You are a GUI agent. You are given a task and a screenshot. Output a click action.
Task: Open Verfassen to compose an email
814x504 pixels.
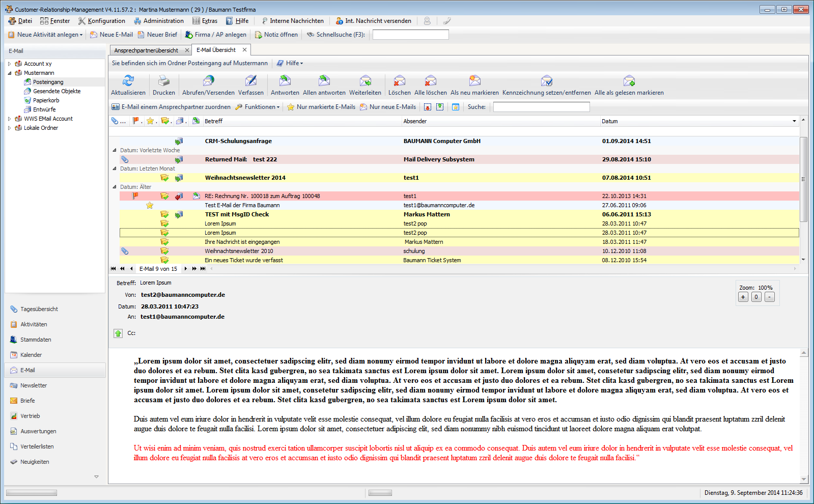tap(250, 81)
